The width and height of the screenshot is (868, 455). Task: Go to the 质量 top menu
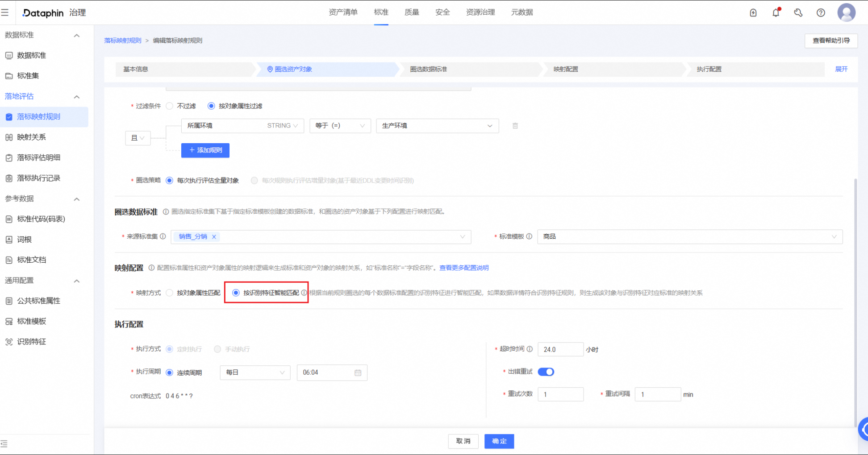point(412,12)
